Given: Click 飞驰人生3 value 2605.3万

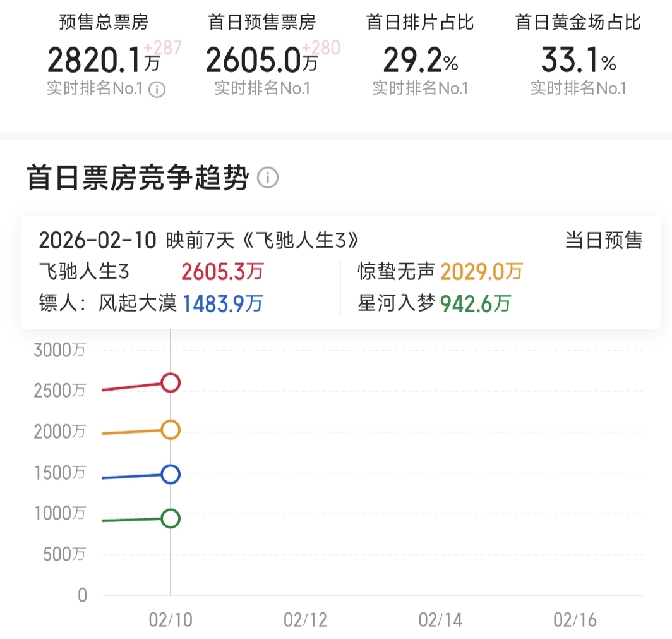Looking at the screenshot, I should 222,272.
